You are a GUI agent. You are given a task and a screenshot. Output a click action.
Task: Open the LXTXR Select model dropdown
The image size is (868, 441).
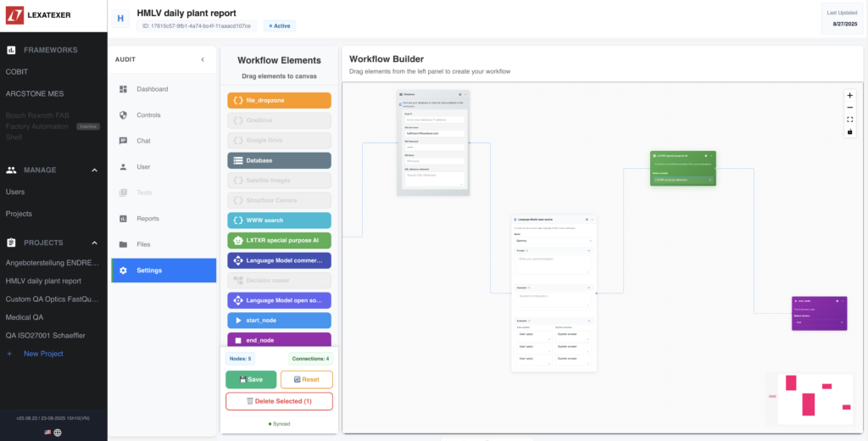[682, 180]
